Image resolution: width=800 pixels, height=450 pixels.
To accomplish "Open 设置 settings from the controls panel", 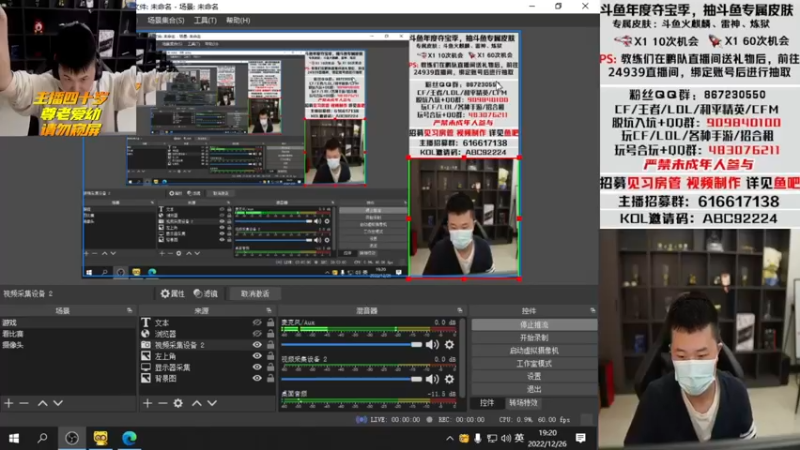I will click(534, 376).
